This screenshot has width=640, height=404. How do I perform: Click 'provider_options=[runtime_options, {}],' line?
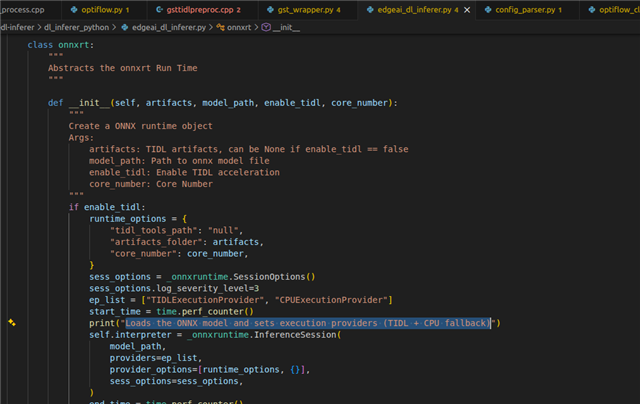(x=210, y=369)
